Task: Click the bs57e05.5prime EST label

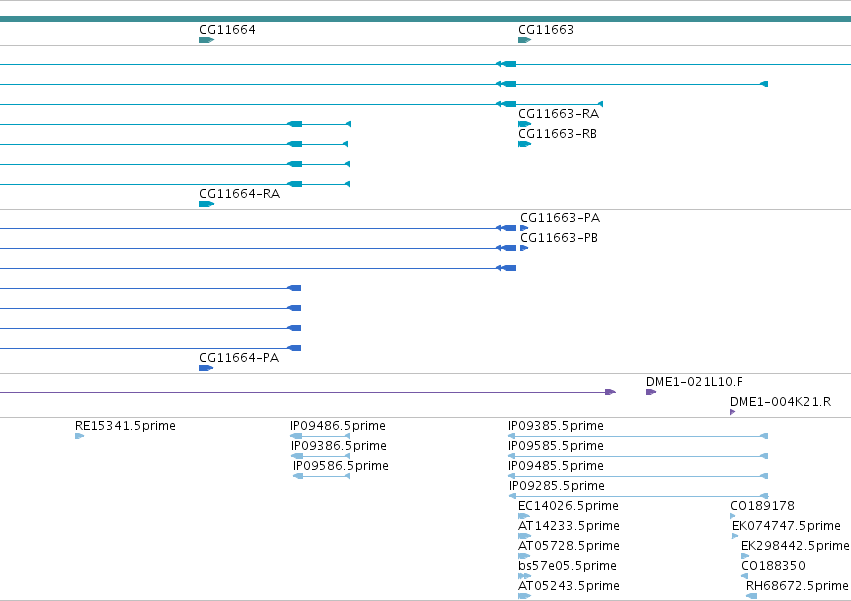Action: [x=567, y=566]
